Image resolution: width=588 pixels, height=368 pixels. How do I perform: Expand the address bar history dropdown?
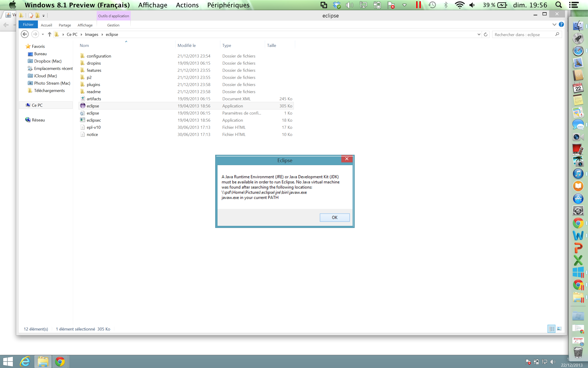479,34
